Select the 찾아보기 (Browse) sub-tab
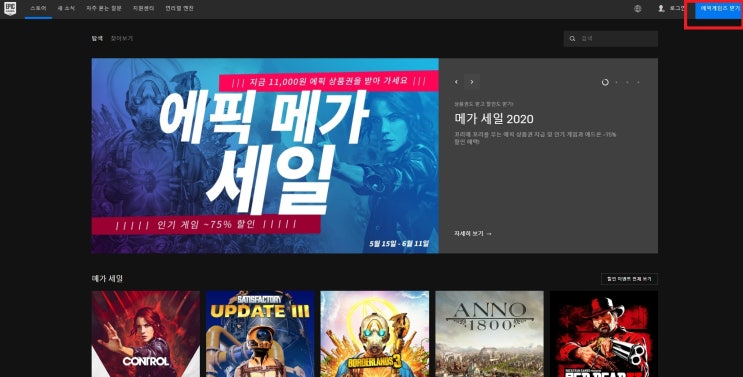This screenshot has width=743, height=377. [x=122, y=38]
